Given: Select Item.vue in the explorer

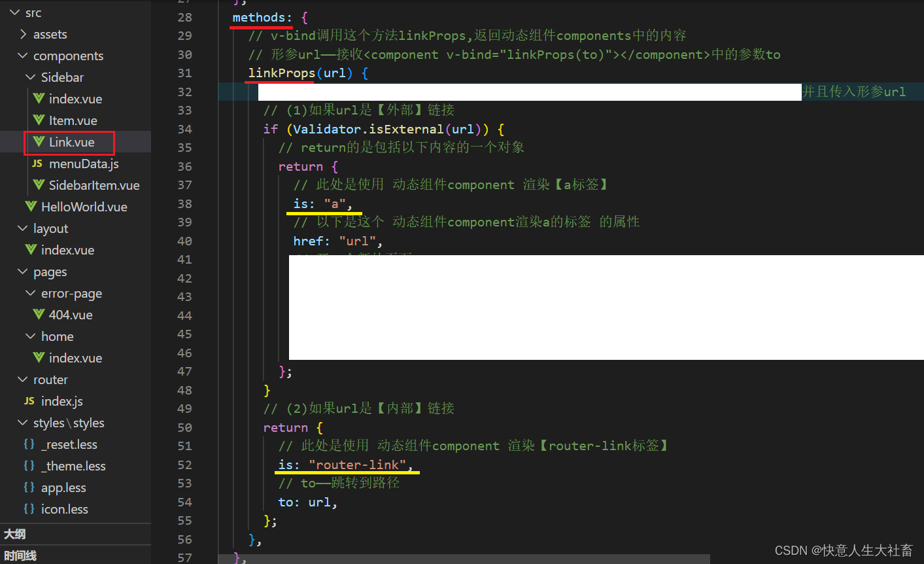Looking at the screenshot, I should (x=74, y=120).
